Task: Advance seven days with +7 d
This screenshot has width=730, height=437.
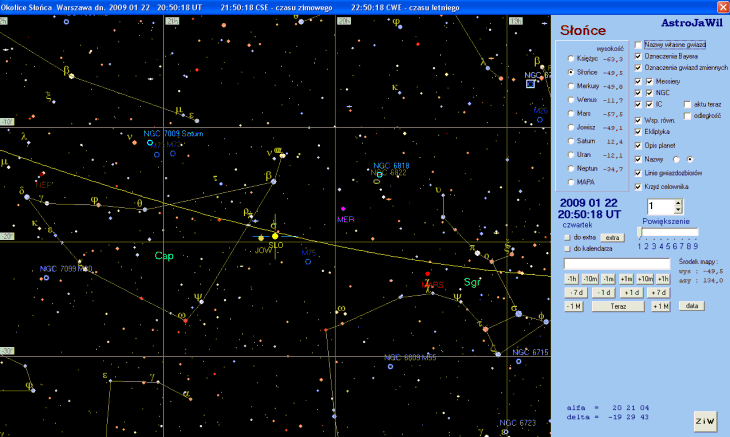Action: (x=658, y=293)
